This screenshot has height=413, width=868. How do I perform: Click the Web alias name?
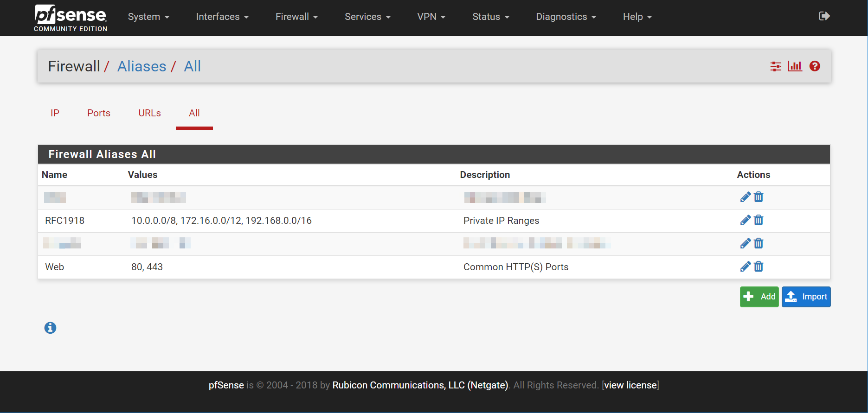pyautogui.click(x=54, y=267)
